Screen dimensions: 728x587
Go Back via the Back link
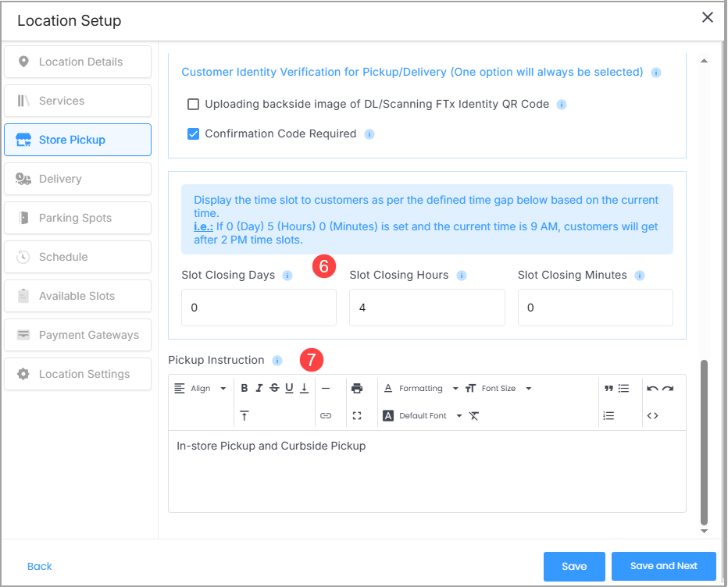point(40,566)
